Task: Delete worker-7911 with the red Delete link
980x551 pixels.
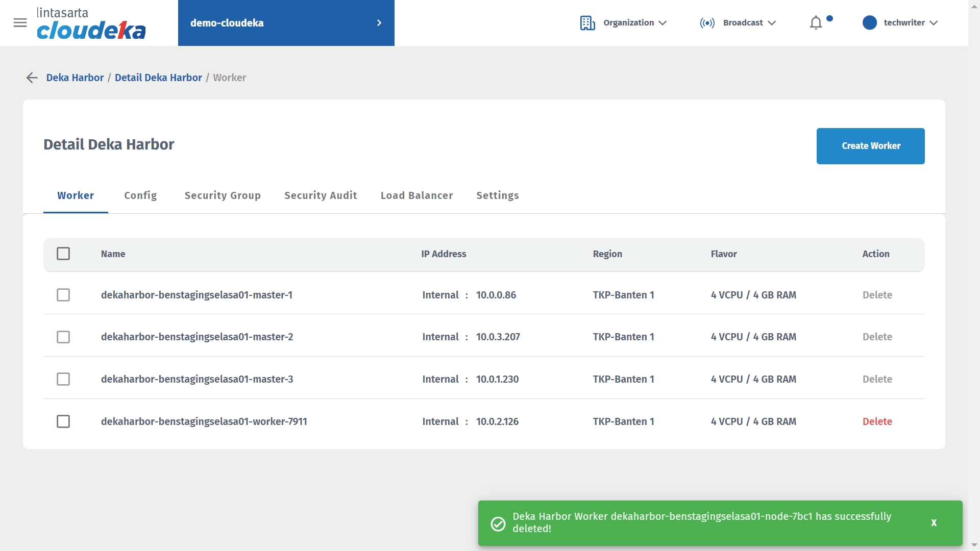Action: 877,421
